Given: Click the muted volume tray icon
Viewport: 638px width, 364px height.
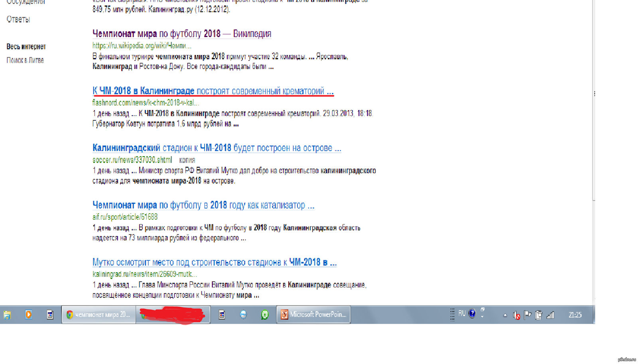Looking at the screenshot, I should pyautogui.click(x=516, y=315).
